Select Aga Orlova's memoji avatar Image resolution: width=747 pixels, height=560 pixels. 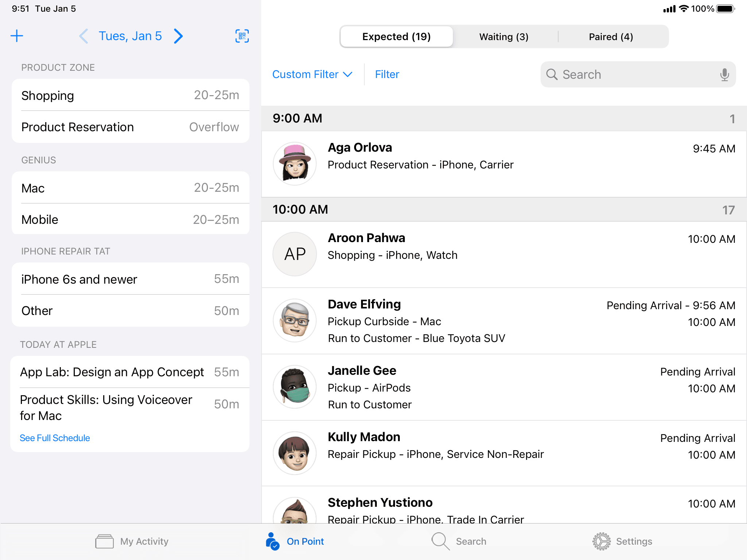(295, 164)
